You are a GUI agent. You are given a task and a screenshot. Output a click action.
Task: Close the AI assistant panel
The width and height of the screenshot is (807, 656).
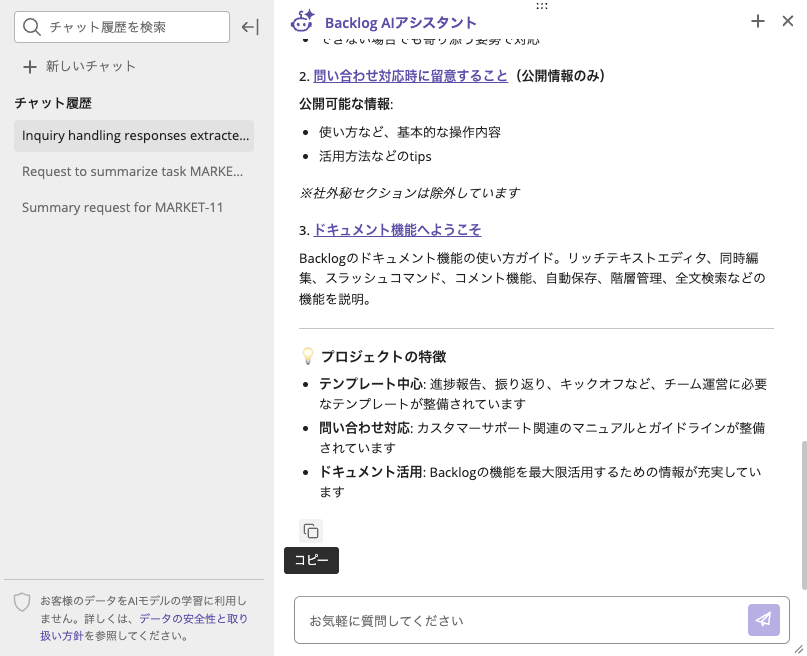(787, 21)
